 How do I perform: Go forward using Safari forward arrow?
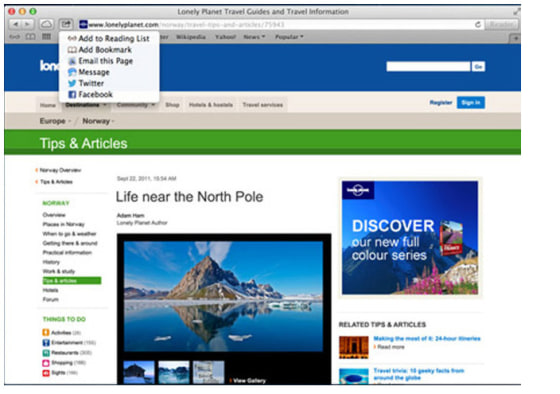pyautogui.click(x=28, y=24)
